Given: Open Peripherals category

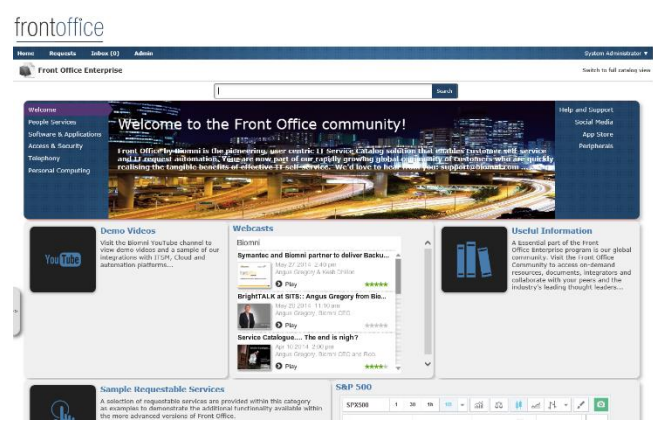Looking at the screenshot, I should (596, 146).
